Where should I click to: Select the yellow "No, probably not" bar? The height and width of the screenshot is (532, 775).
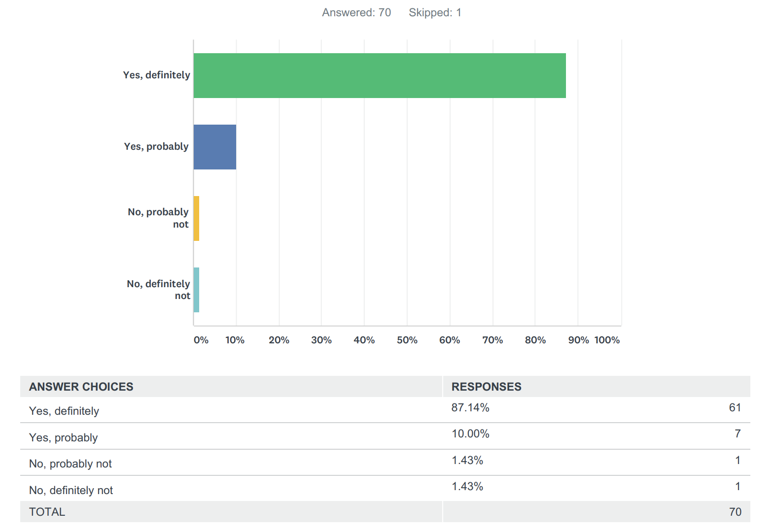click(196, 218)
